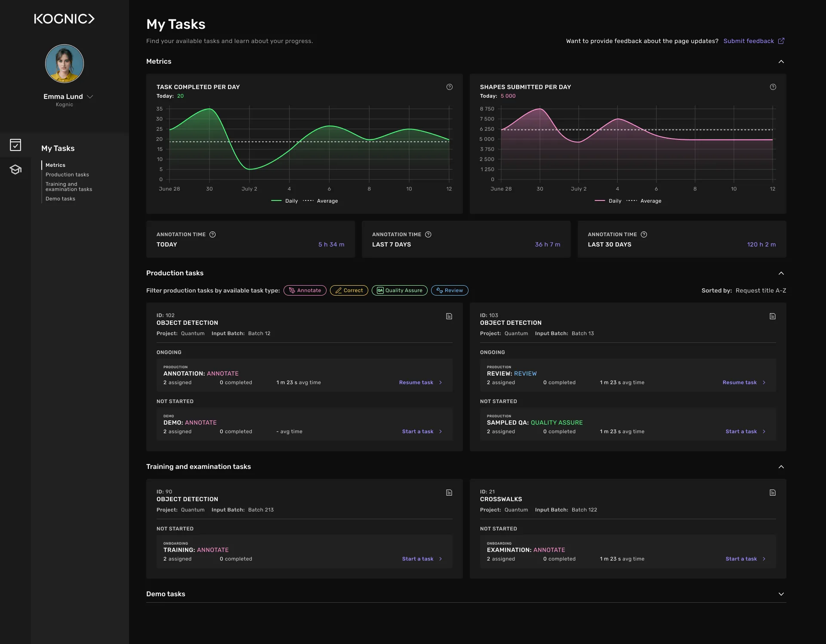The image size is (826, 644).
Task: Click help icon on Task Completed Per Day chart
Action: [x=450, y=87]
